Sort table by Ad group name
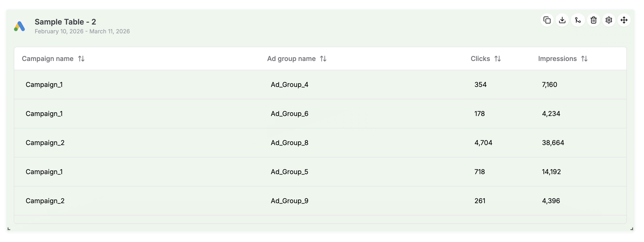 [323, 59]
